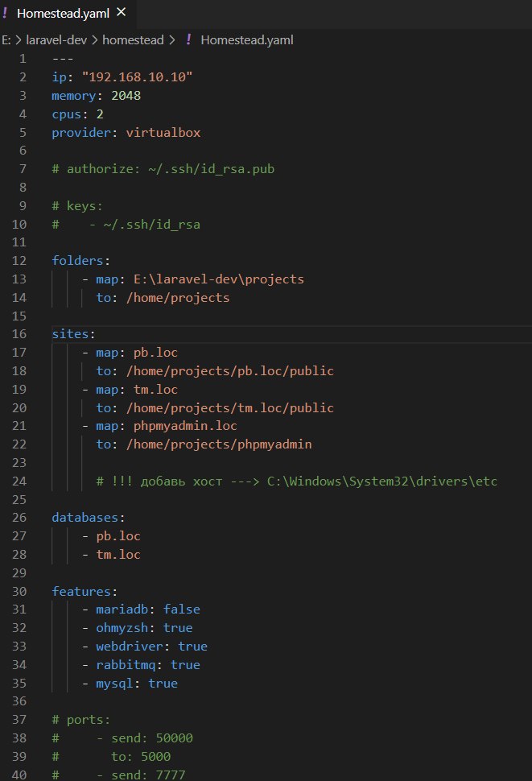
Task: Open the homestead breadcrumb folder
Action: pos(133,39)
